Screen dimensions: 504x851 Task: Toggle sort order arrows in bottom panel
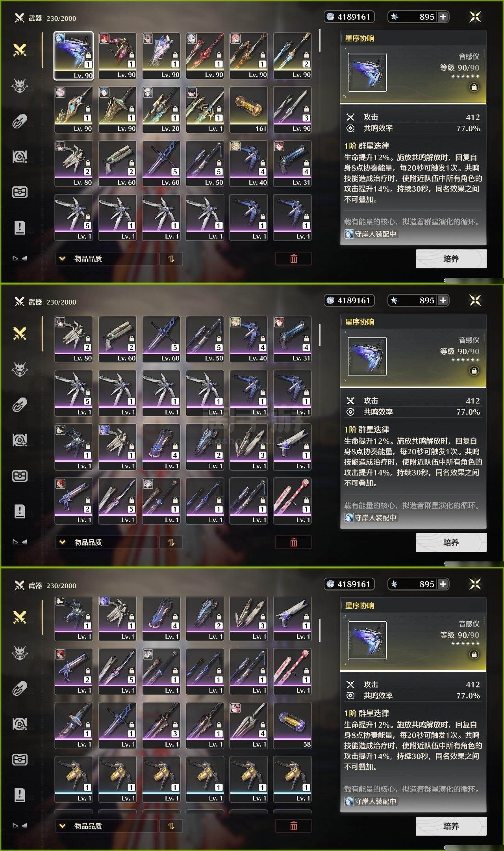click(x=171, y=826)
